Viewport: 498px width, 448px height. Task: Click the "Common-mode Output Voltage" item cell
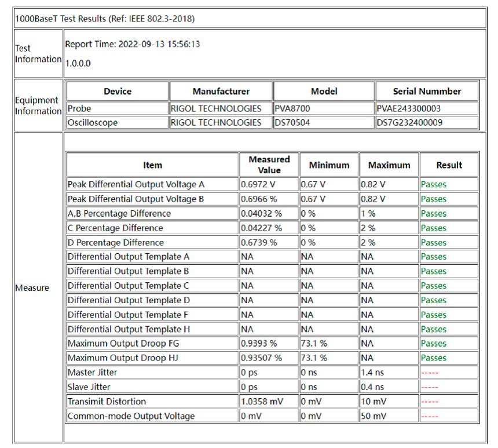click(131, 416)
